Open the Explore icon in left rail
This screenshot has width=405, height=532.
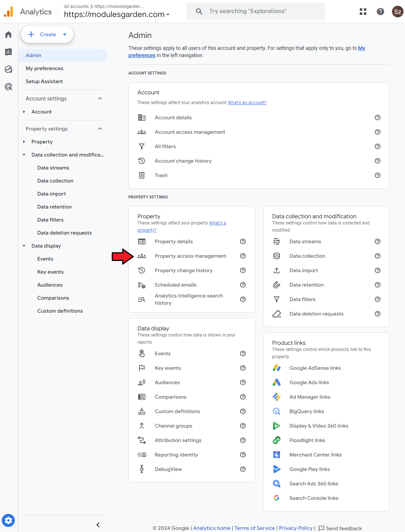pyautogui.click(x=8, y=69)
